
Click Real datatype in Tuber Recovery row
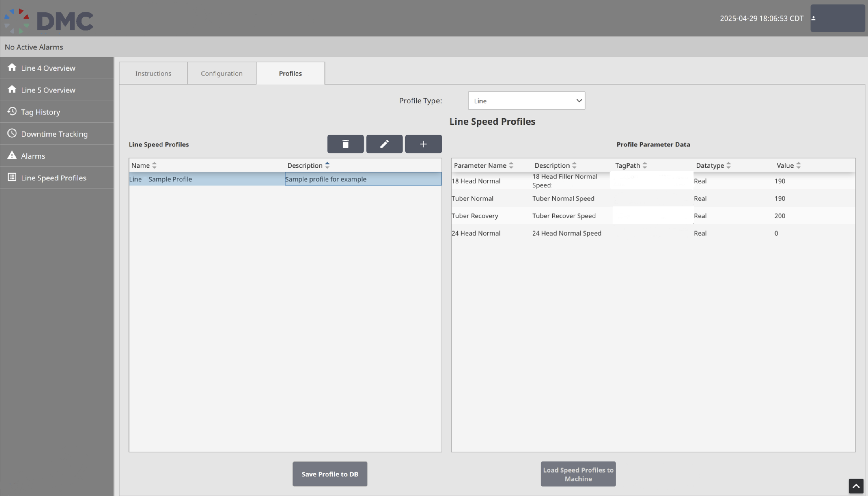[700, 216]
